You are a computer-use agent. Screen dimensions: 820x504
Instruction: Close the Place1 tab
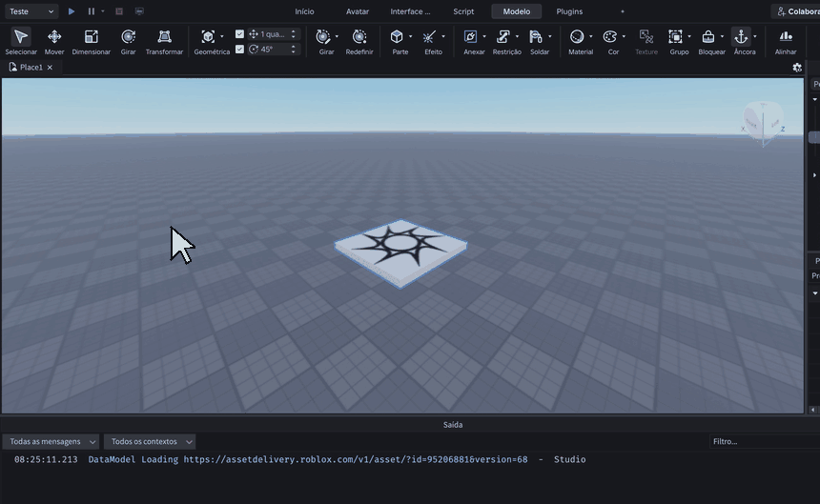click(x=50, y=68)
